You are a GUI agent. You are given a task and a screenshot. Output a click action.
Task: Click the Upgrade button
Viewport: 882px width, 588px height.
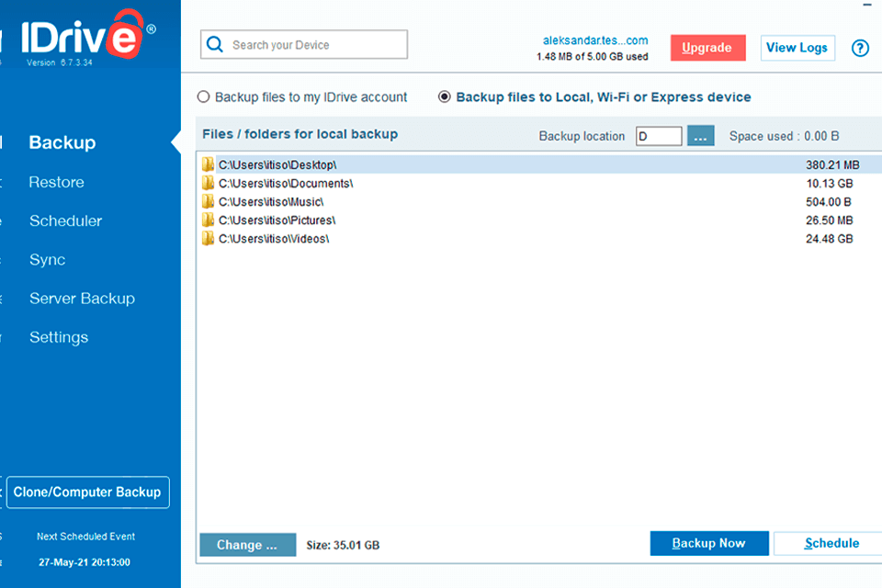point(707,48)
